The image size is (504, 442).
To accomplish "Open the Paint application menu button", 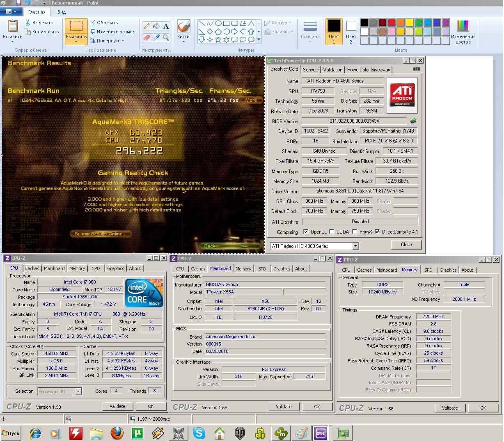I will pos(11,12).
